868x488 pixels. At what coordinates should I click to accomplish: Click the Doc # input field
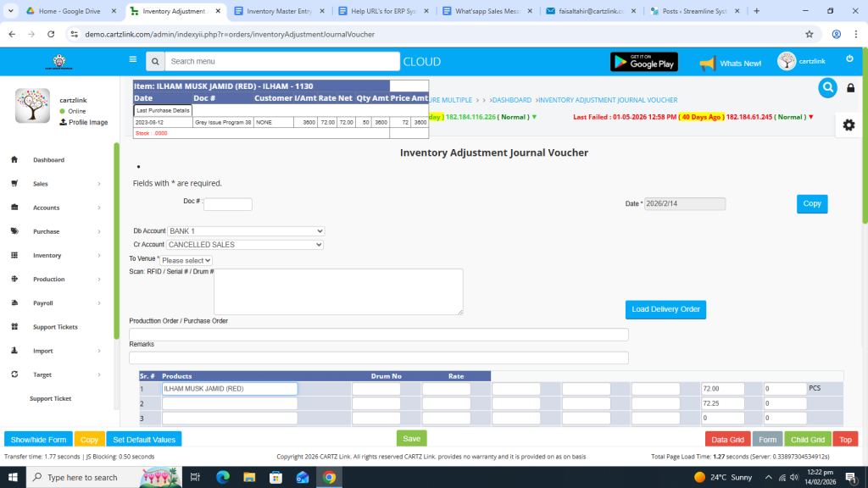(x=227, y=204)
